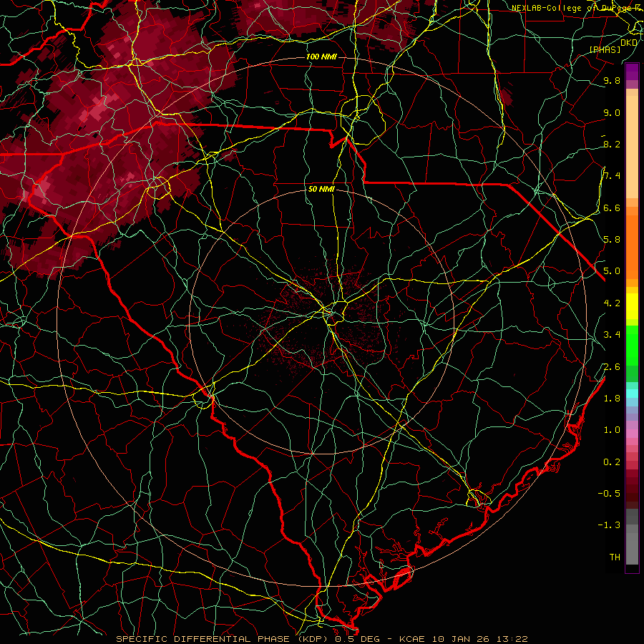Click the 4.2 legend value
This screenshot has height=644, width=644.
click(x=612, y=303)
